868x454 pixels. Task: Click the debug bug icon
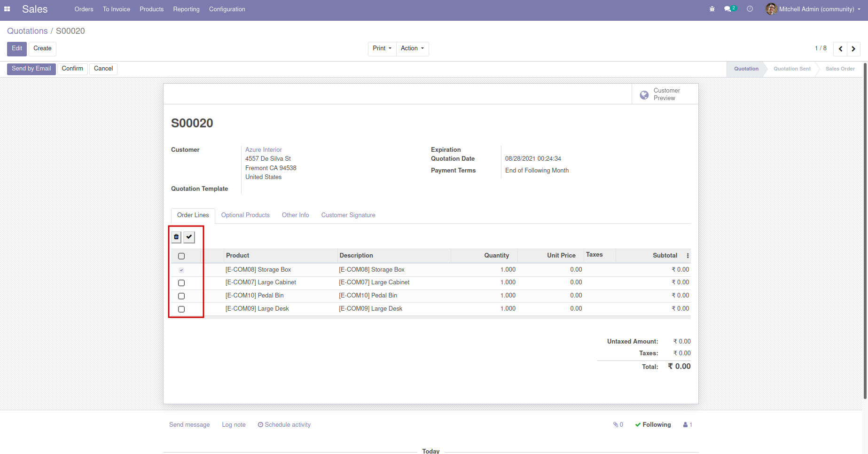click(x=712, y=9)
